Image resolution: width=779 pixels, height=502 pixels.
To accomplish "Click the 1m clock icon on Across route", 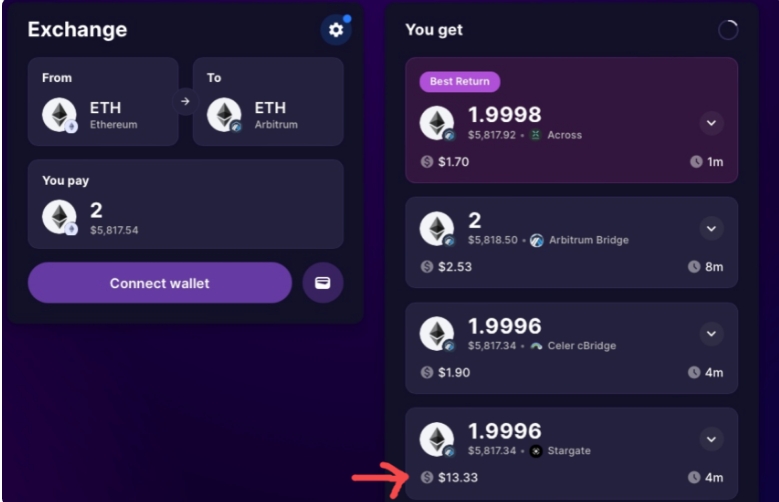I will (x=696, y=162).
